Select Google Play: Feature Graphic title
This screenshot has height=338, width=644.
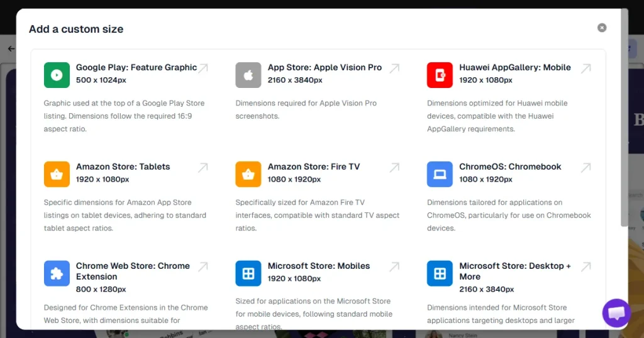[x=136, y=67]
